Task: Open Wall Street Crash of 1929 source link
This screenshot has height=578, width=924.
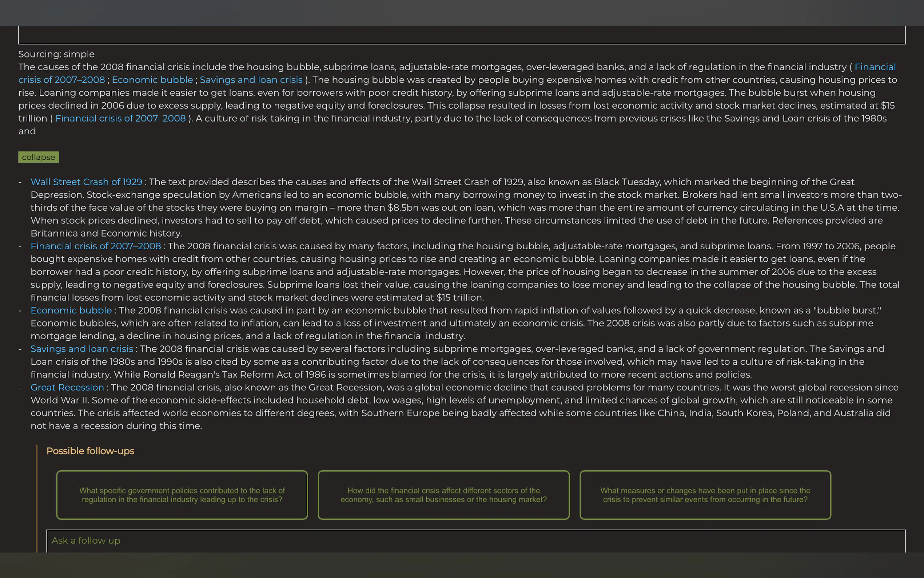Action: point(86,182)
